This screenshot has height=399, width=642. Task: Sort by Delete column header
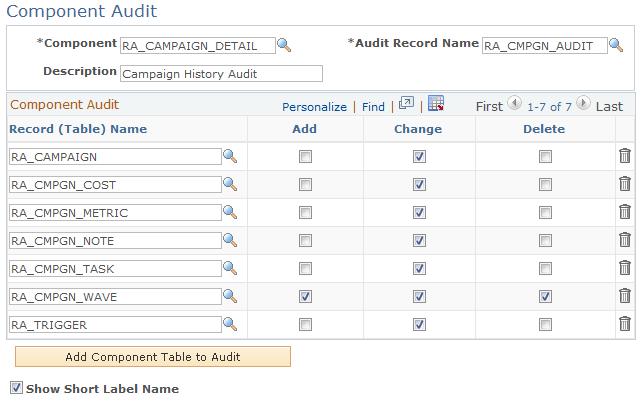544,129
